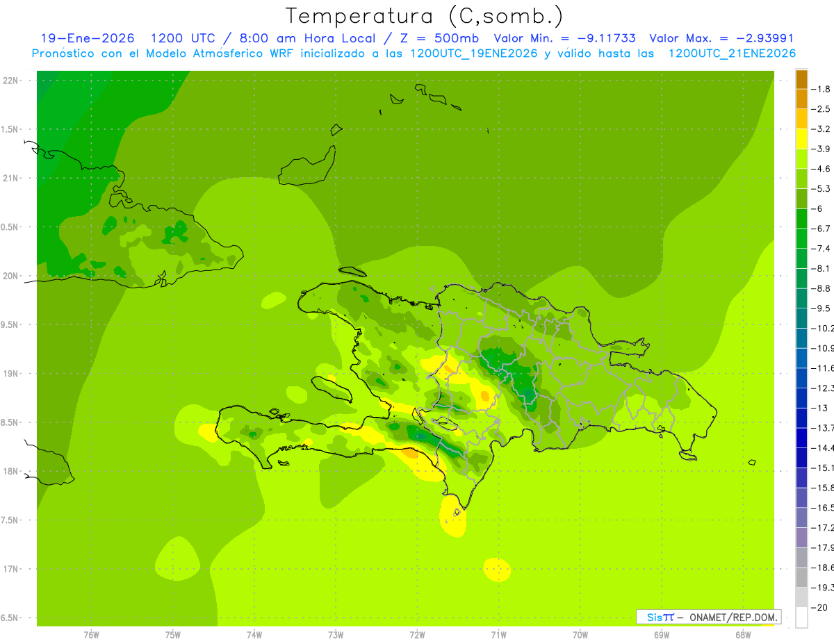
Task: Click the '75W' longitude label
Action: point(172,634)
